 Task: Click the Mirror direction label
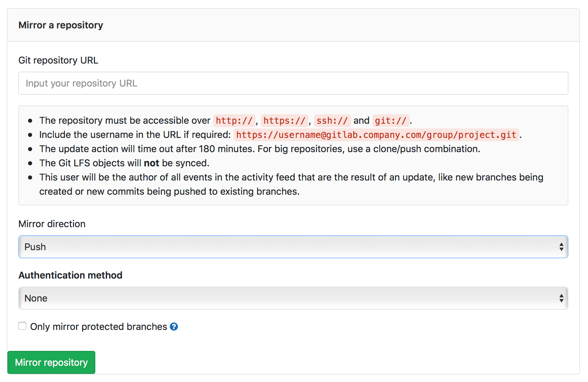51,224
